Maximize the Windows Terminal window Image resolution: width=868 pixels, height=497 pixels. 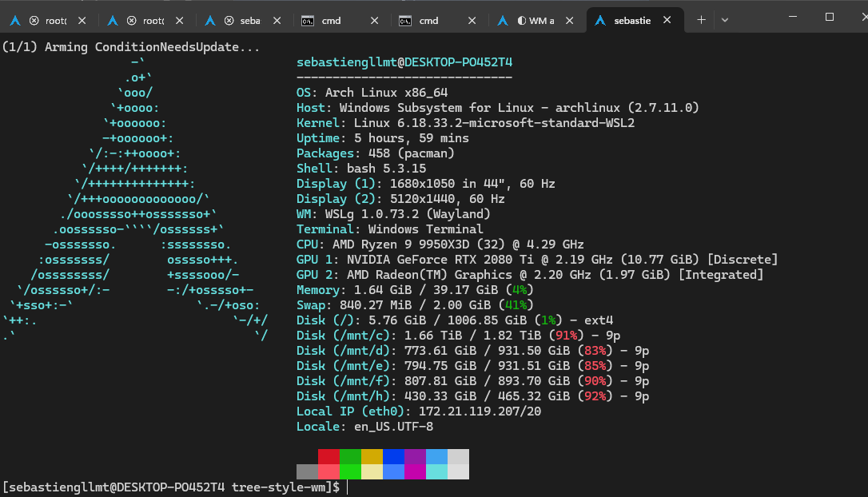[x=830, y=17]
